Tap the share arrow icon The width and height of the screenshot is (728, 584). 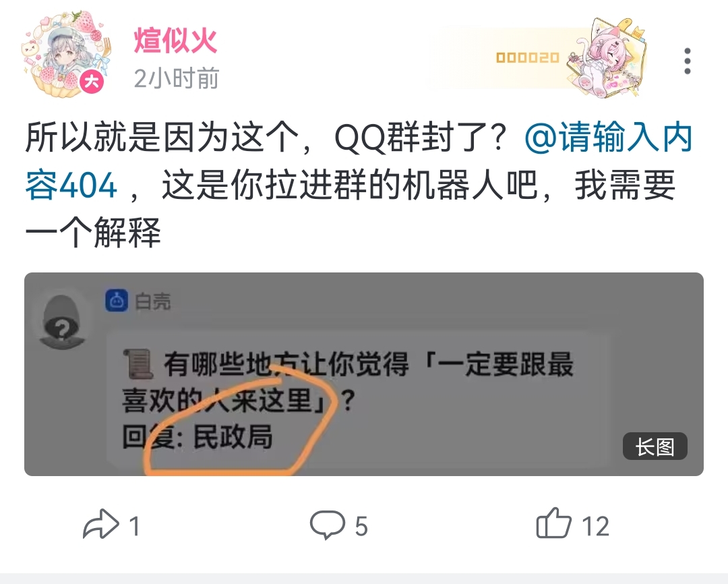100,524
